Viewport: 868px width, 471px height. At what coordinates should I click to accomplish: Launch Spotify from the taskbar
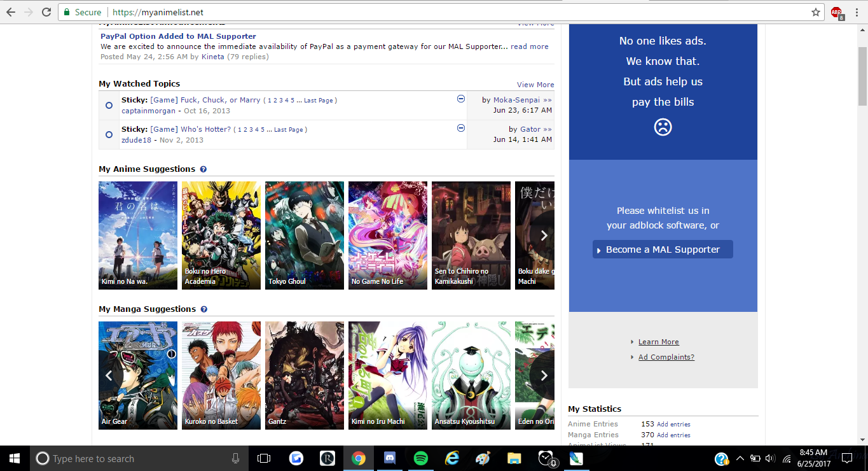click(x=420, y=458)
